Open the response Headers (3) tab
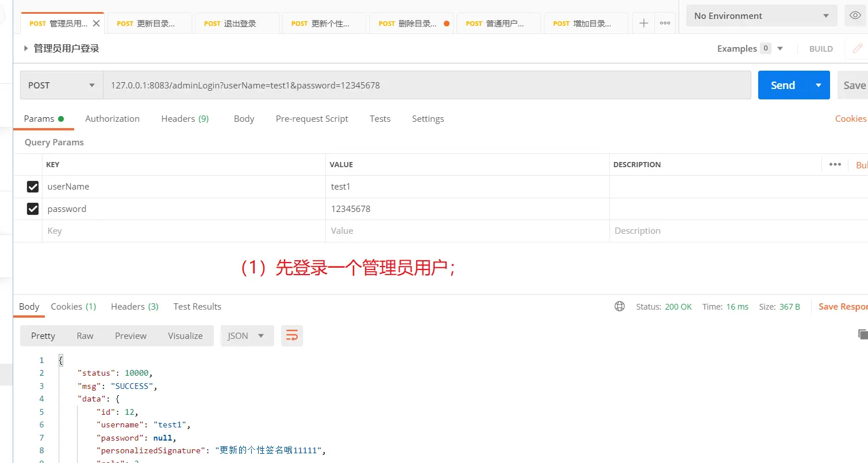868x463 pixels. [x=135, y=307]
